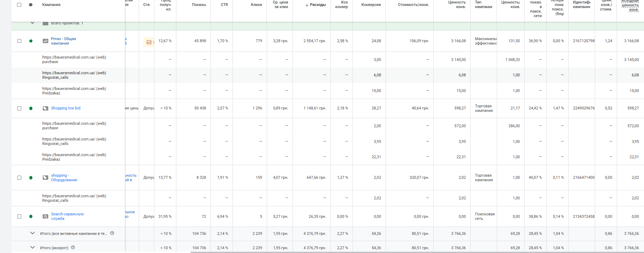Click help icon beside Итого все активные кампании

tap(112, 233)
